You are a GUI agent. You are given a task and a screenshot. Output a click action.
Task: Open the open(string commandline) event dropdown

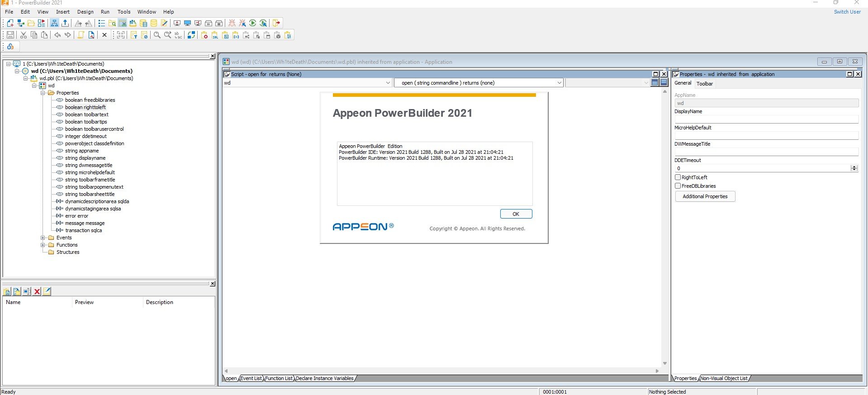pyautogui.click(x=559, y=83)
